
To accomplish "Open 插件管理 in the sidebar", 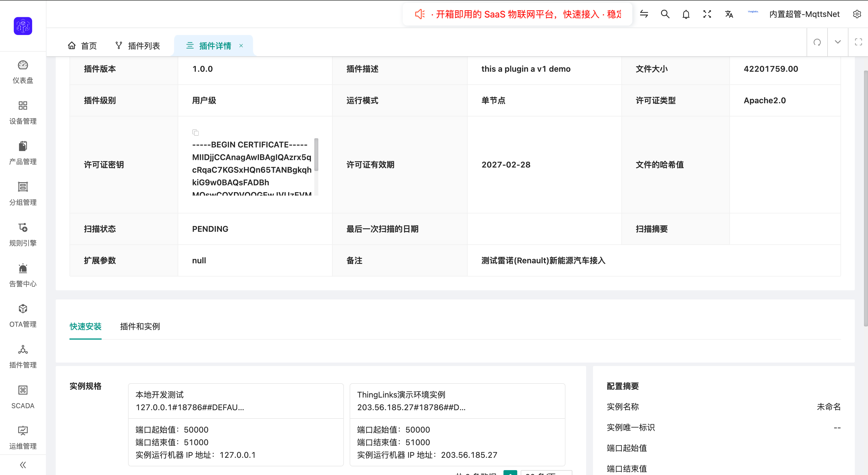I will [23, 357].
